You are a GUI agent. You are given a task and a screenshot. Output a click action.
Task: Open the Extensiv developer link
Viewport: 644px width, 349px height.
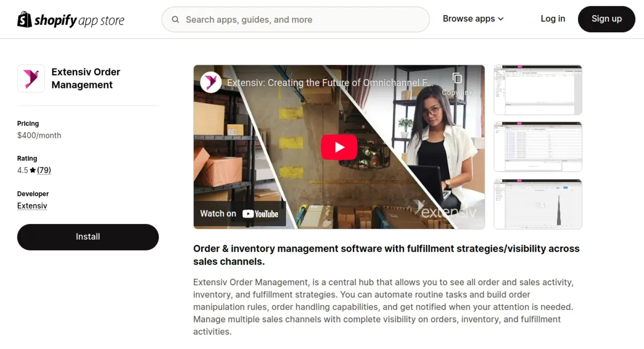[x=32, y=206]
